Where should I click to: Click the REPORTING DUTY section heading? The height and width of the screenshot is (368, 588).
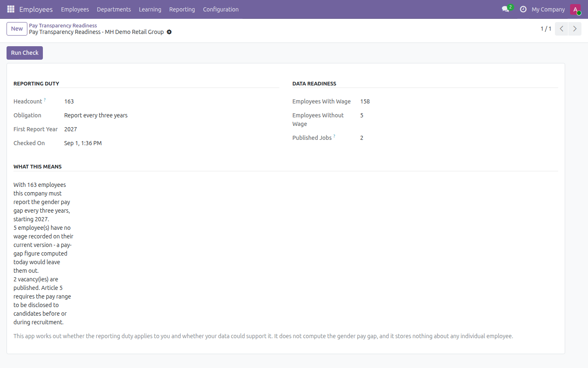coord(36,83)
